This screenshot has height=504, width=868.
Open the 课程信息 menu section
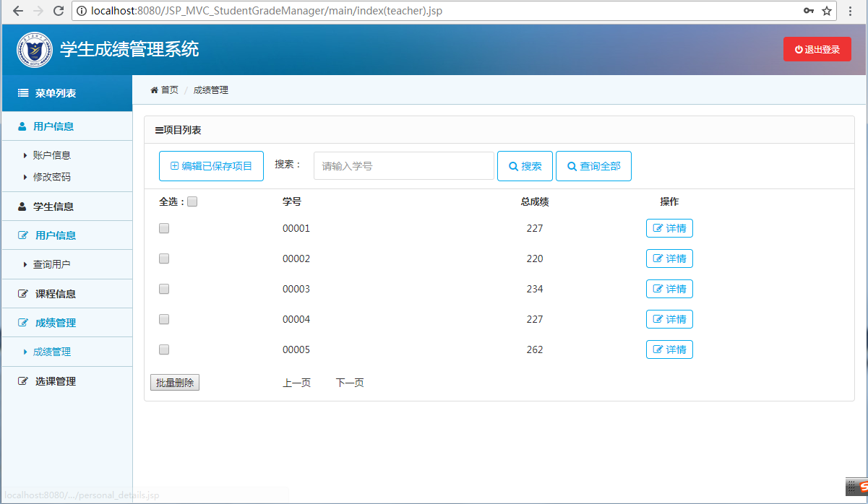pyautogui.click(x=67, y=294)
